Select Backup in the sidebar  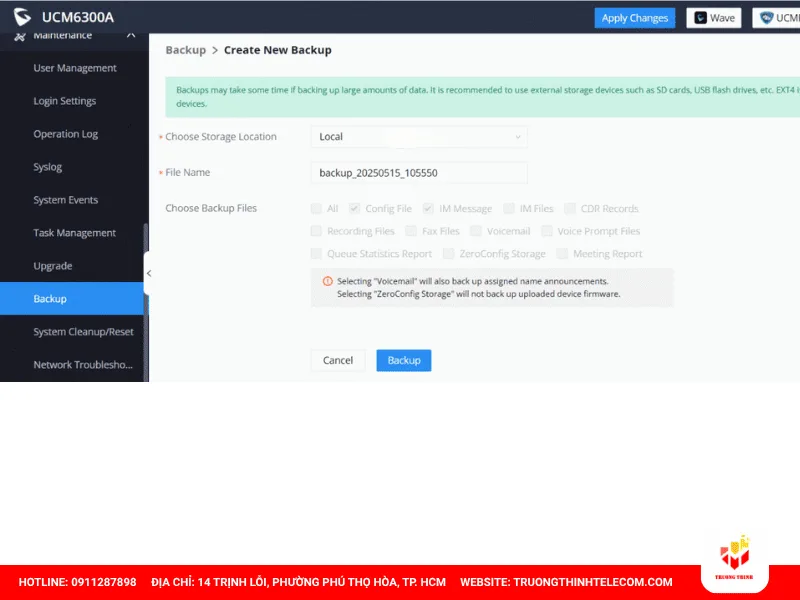click(x=72, y=298)
